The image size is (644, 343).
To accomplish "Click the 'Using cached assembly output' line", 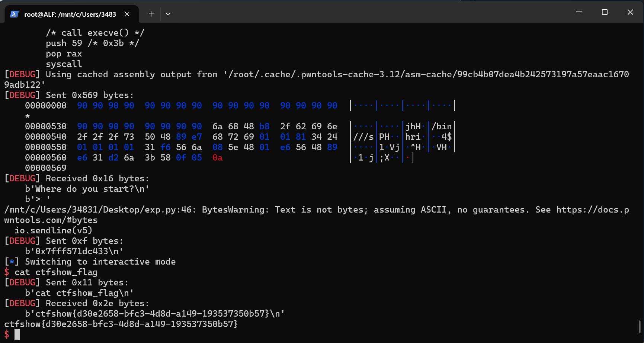I will [x=317, y=74].
